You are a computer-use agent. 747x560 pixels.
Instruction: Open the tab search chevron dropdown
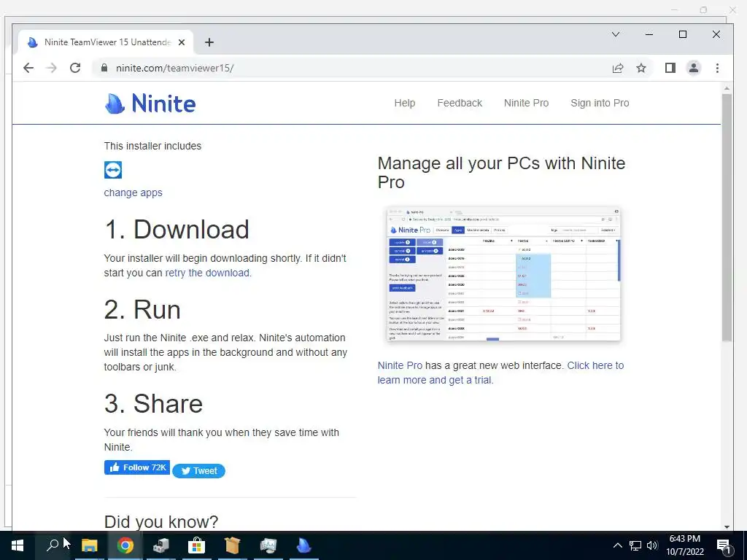[616, 34]
